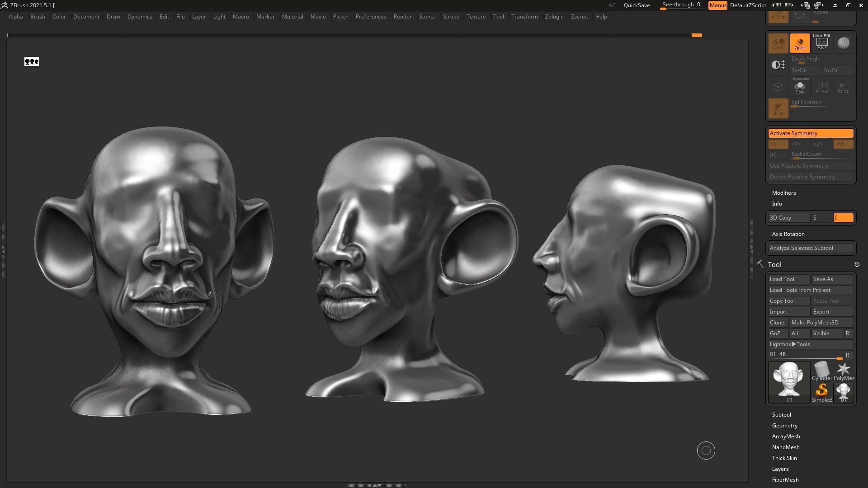Select the SimpleBrush tool icon
Screen dimensions: 868x488
coord(821,393)
